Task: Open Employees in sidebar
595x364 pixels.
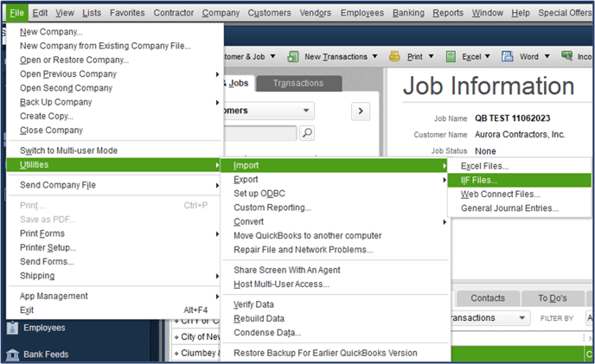Action: (x=44, y=328)
